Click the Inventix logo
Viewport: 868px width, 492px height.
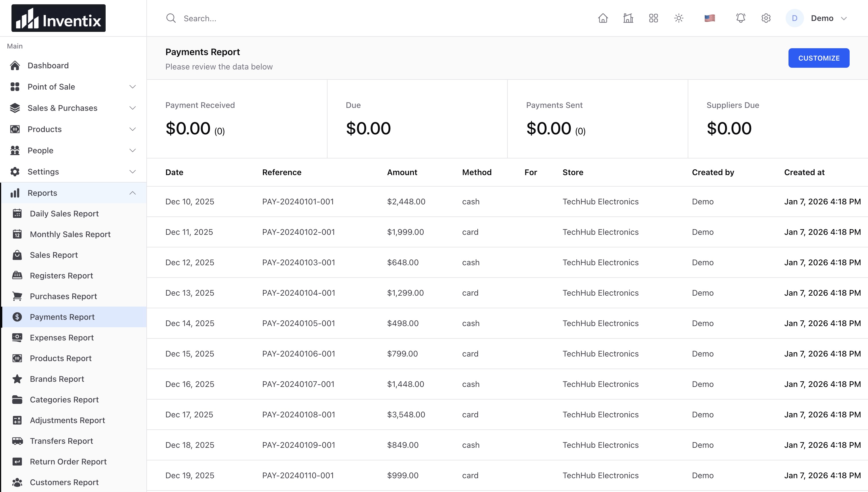[59, 18]
